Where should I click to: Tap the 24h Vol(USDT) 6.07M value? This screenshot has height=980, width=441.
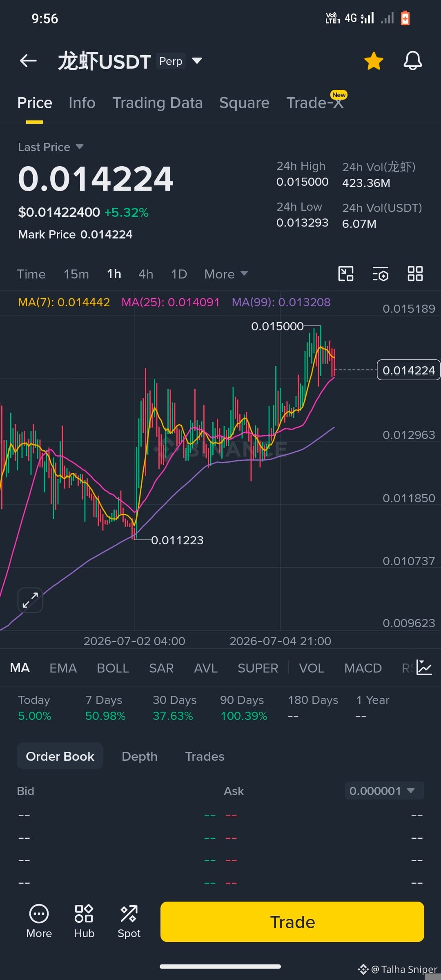point(359,224)
